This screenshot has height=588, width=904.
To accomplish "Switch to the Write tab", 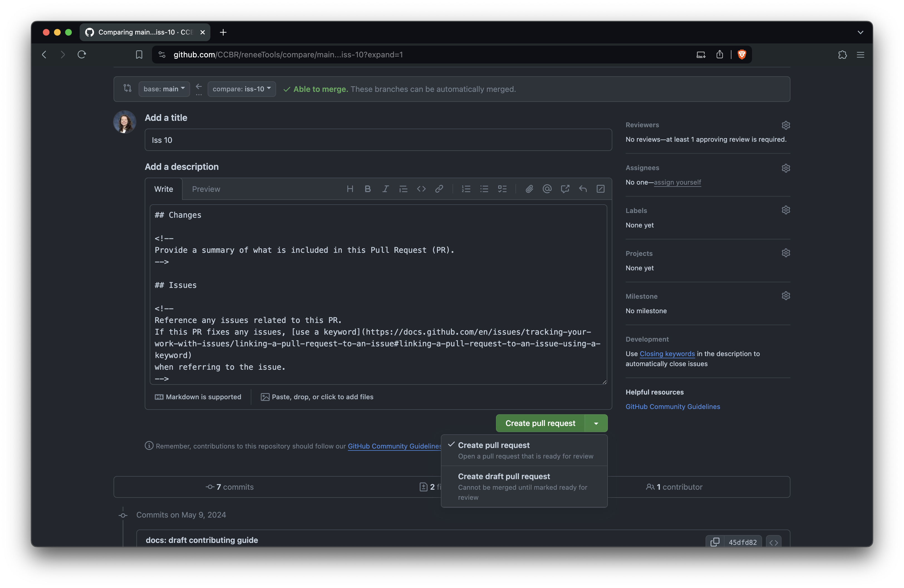I will click(163, 189).
